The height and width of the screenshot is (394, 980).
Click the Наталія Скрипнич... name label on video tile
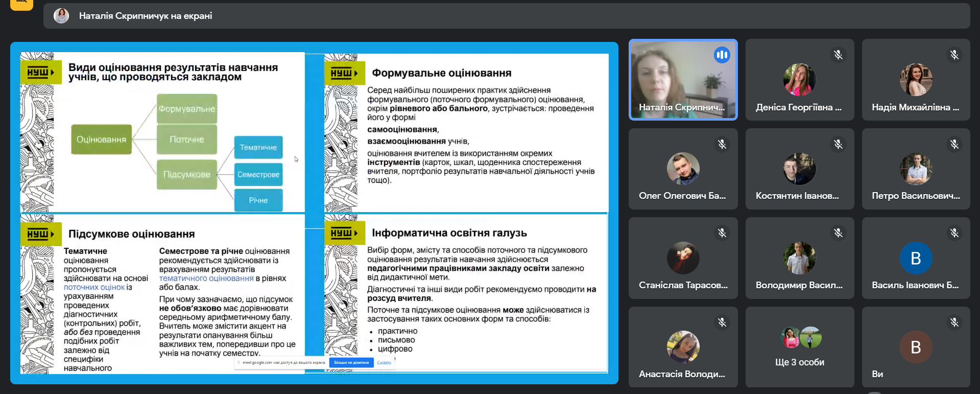tap(682, 107)
